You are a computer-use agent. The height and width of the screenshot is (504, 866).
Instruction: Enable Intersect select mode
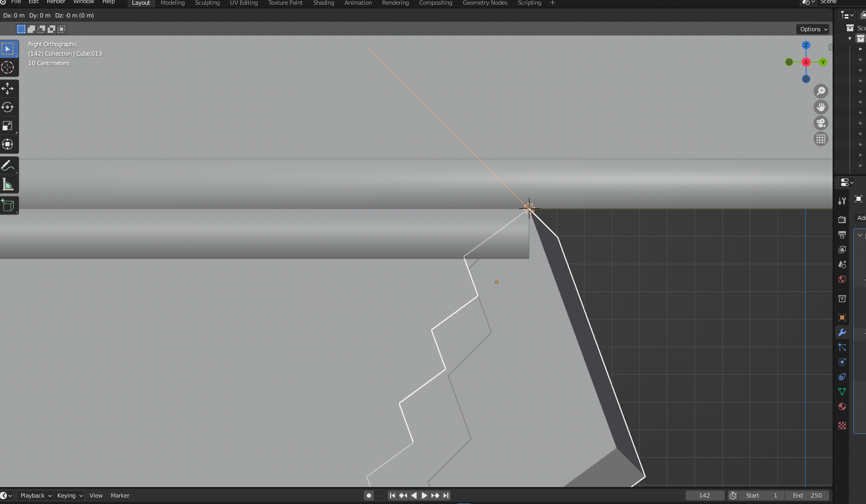(x=61, y=29)
